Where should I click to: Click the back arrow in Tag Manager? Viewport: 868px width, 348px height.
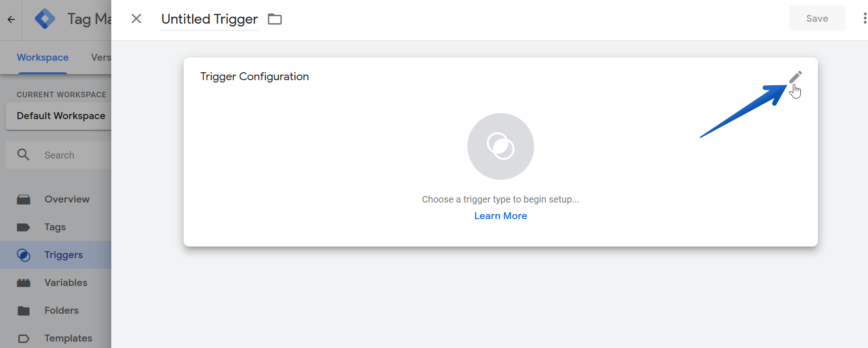tap(11, 19)
